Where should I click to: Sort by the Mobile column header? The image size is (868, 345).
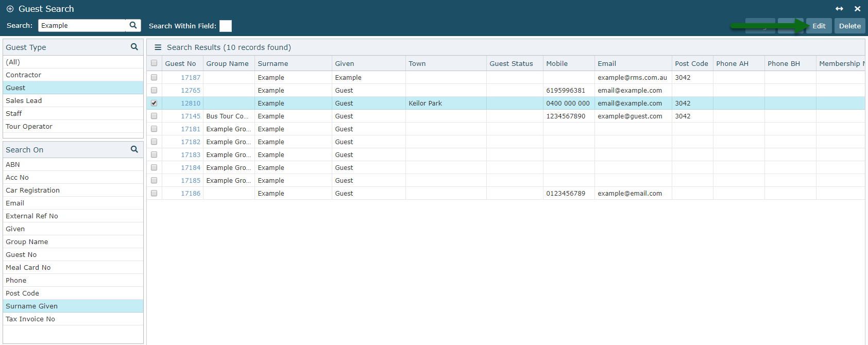click(x=569, y=63)
